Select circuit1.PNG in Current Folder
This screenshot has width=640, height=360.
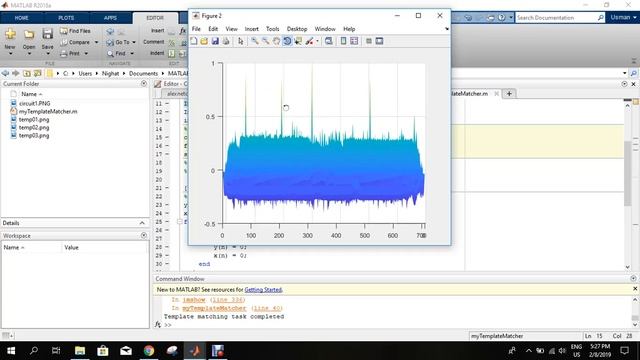tap(35, 103)
